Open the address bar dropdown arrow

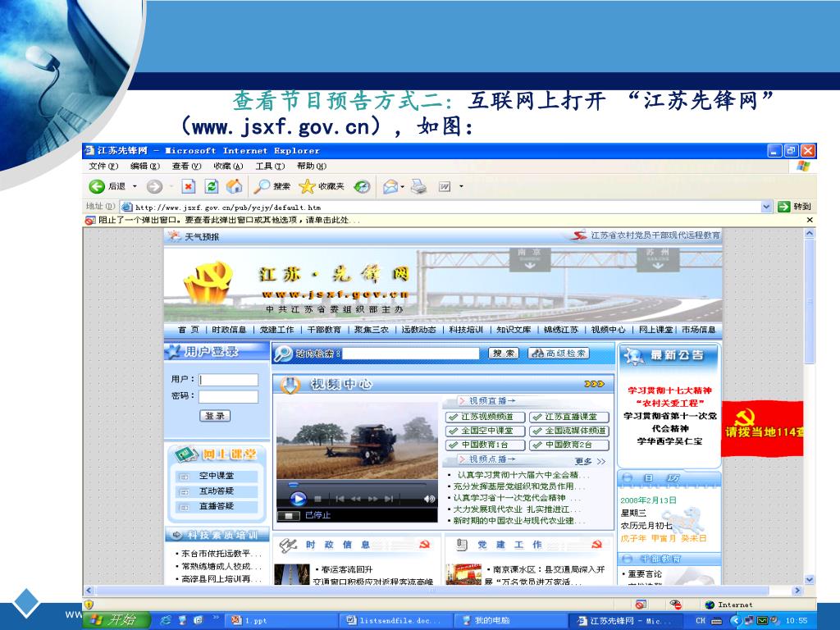(x=766, y=206)
